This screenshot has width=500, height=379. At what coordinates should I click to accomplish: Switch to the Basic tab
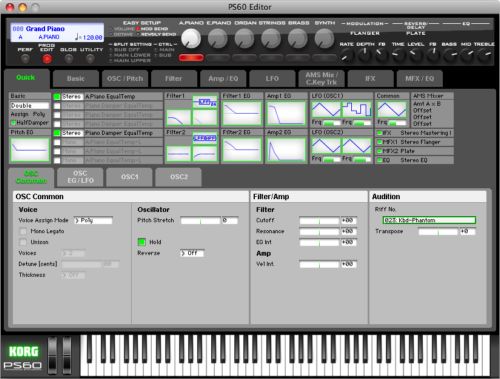(x=76, y=79)
